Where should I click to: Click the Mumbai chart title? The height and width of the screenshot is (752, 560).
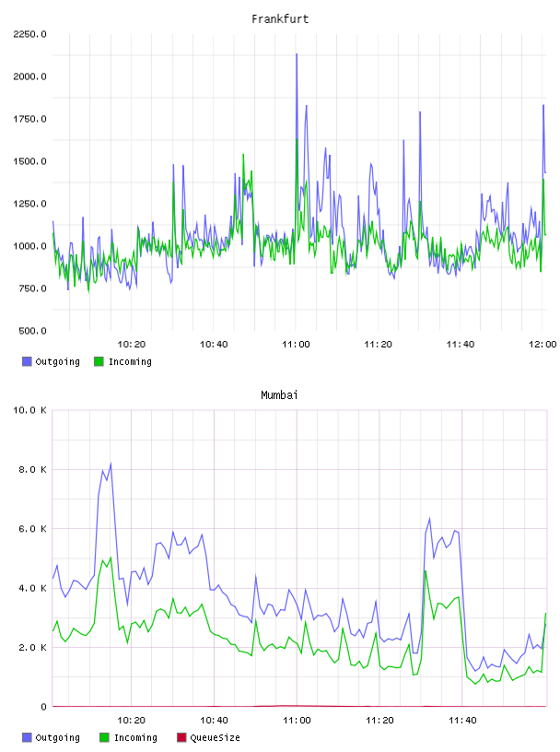[279, 395]
